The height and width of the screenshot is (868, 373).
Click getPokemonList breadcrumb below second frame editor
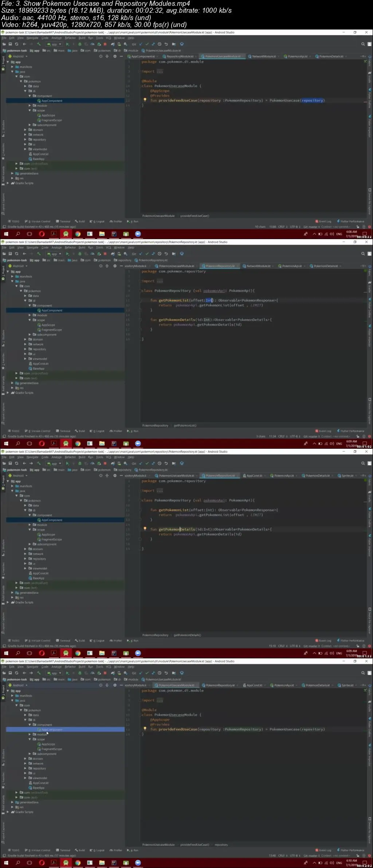[185, 425]
